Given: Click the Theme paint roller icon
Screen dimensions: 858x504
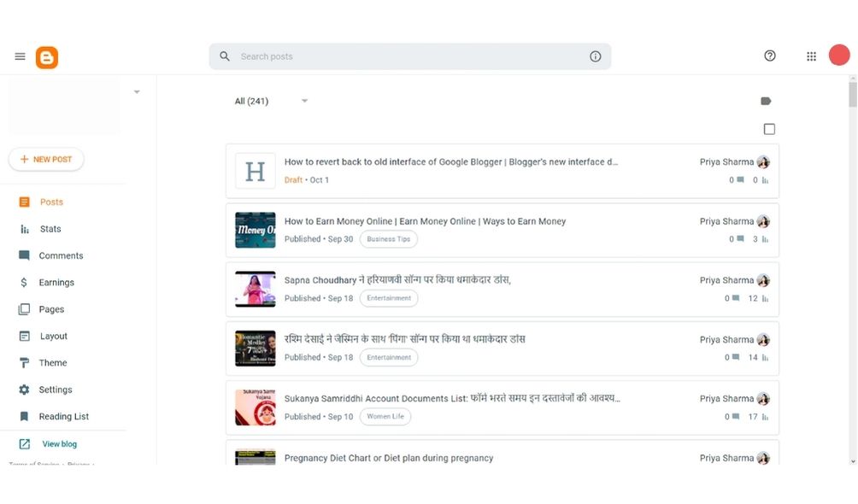Looking at the screenshot, I should [24, 363].
